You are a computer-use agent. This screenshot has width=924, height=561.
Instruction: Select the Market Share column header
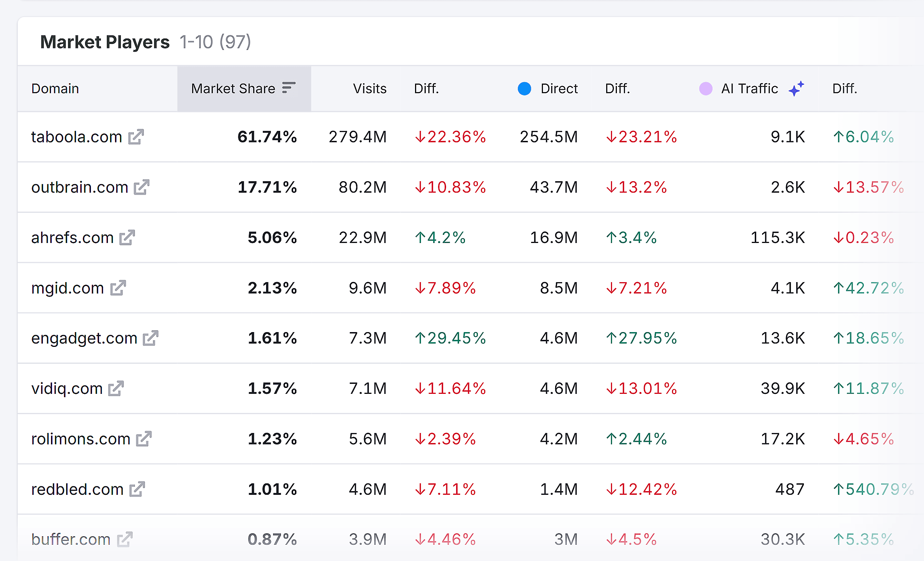233,88
